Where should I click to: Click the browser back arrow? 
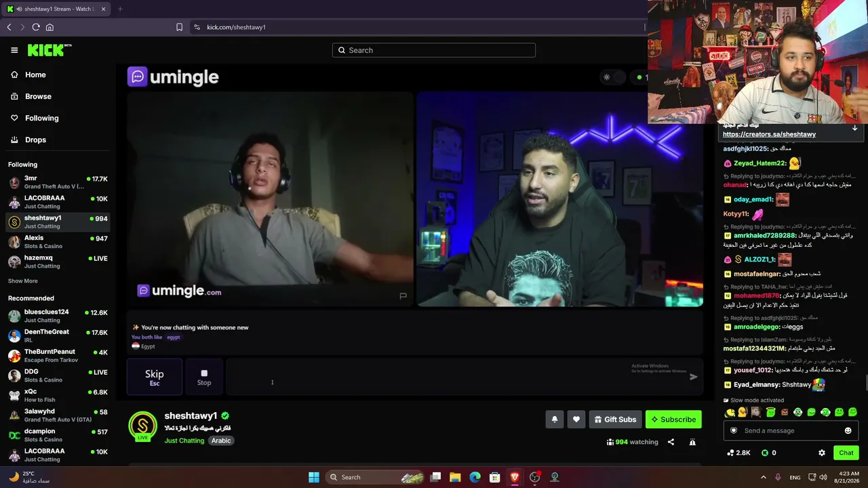(x=9, y=27)
